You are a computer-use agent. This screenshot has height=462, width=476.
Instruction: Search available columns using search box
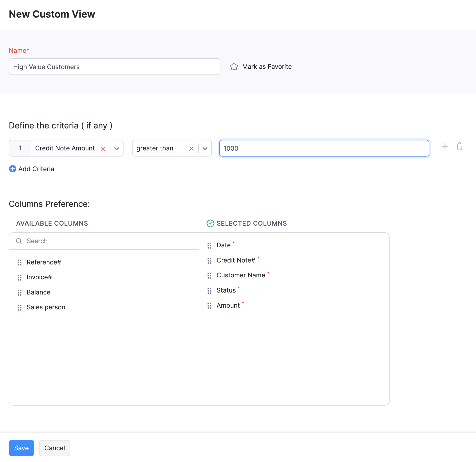click(104, 241)
